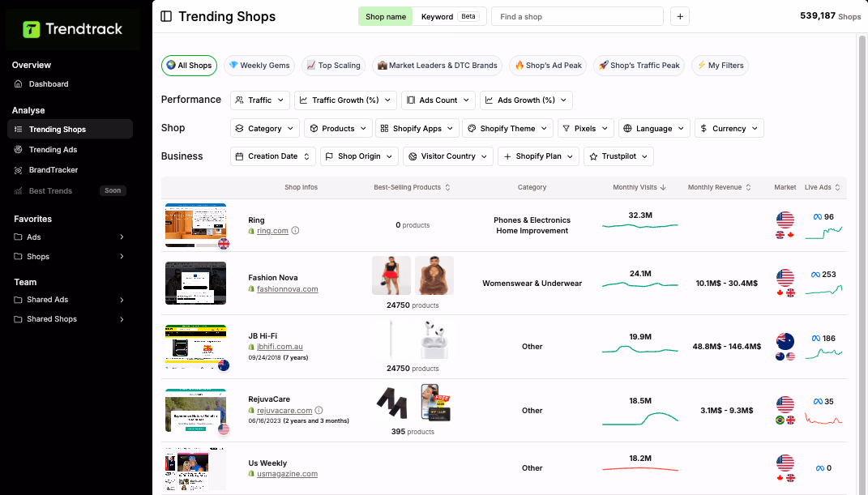The height and width of the screenshot is (495, 868).
Task: Click Ads favorites folder icon
Action: pyautogui.click(x=19, y=237)
